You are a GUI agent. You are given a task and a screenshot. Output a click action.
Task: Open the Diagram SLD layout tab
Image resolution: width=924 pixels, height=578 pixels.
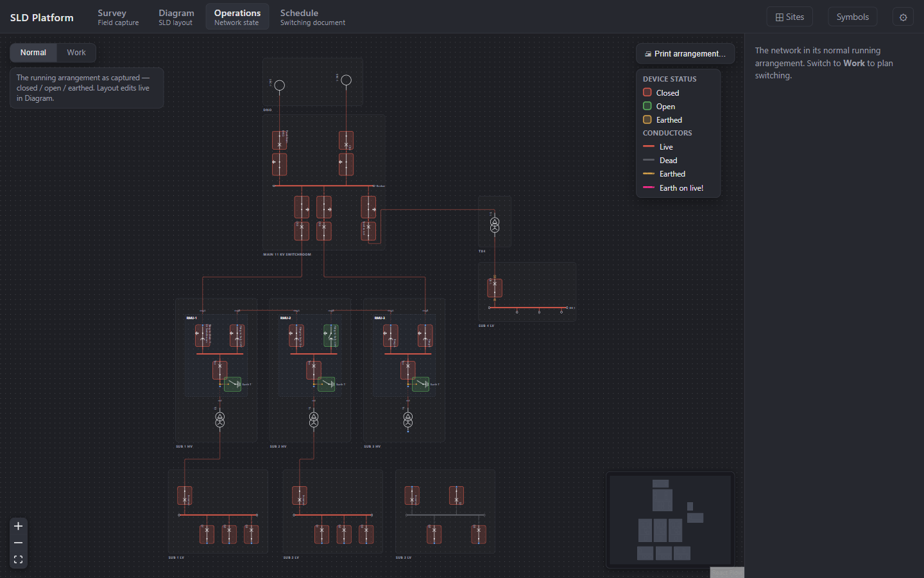(x=176, y=17)
